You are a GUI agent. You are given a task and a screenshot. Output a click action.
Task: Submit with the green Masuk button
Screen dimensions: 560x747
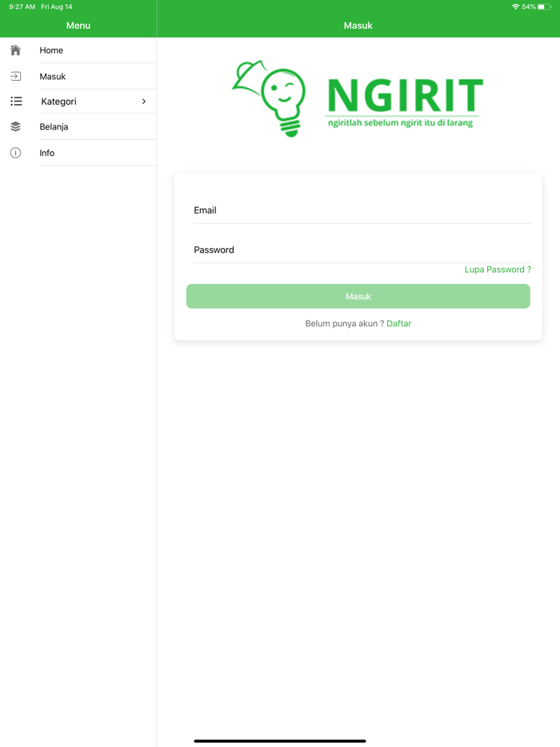coord(358,297)
